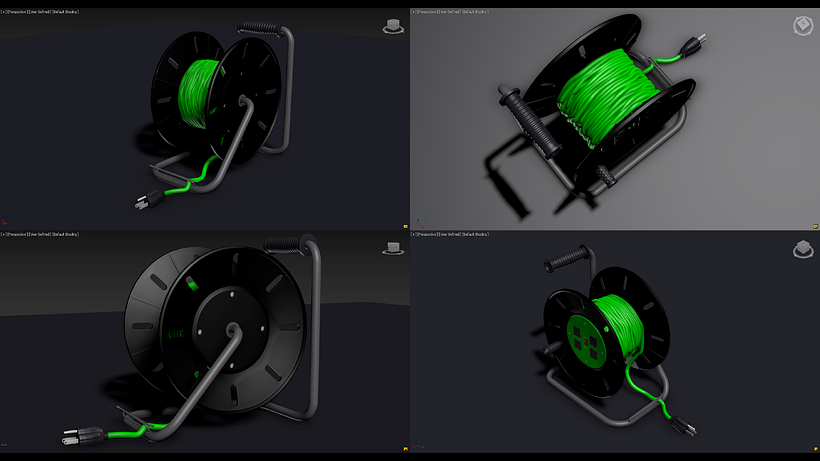
Task: Open the [+] general menu in the top-right viewport
Action: pyautogui.click(x=413, y=11)
